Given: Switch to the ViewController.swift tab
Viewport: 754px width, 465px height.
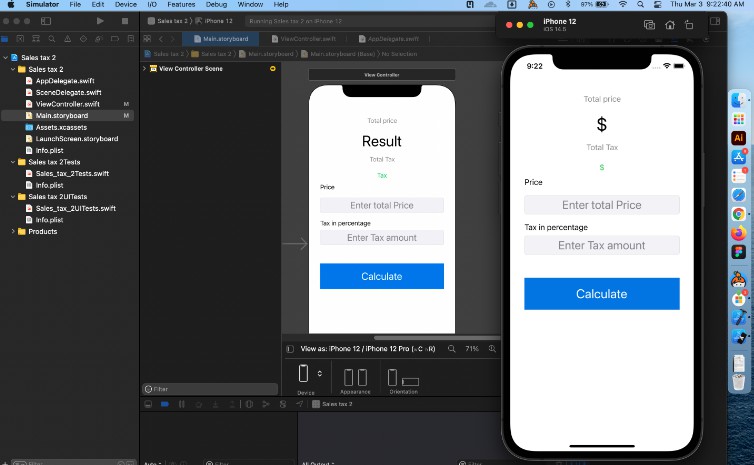Looking at the screenshot, I should [301, 37].
